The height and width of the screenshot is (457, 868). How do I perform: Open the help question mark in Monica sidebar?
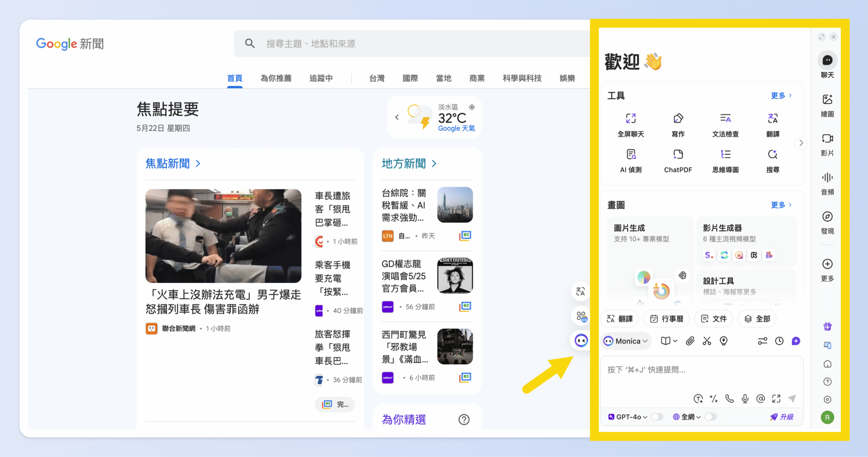tap(827, 382)
